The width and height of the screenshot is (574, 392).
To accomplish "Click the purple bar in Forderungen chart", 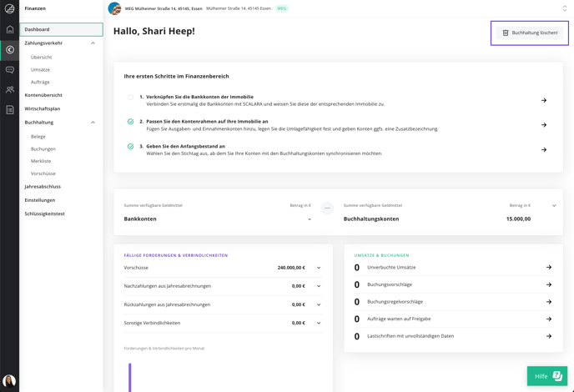I will (129, 377).
